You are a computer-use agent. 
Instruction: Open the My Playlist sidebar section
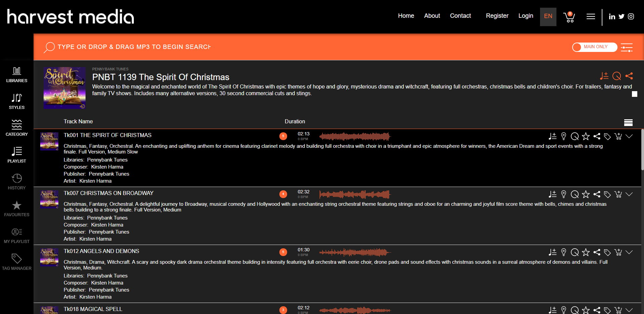pyautogui.click(x=17, y=235)
